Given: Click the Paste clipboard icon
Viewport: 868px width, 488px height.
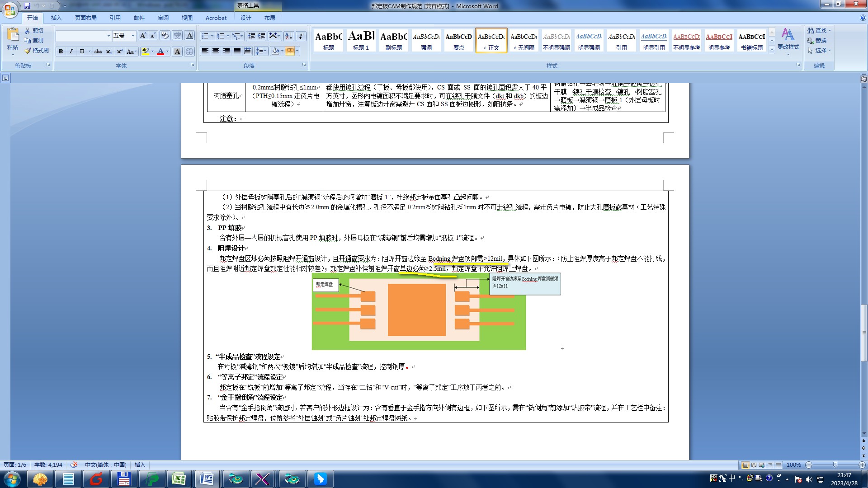Looking at the screenshot, I should [x=13, y=34].
